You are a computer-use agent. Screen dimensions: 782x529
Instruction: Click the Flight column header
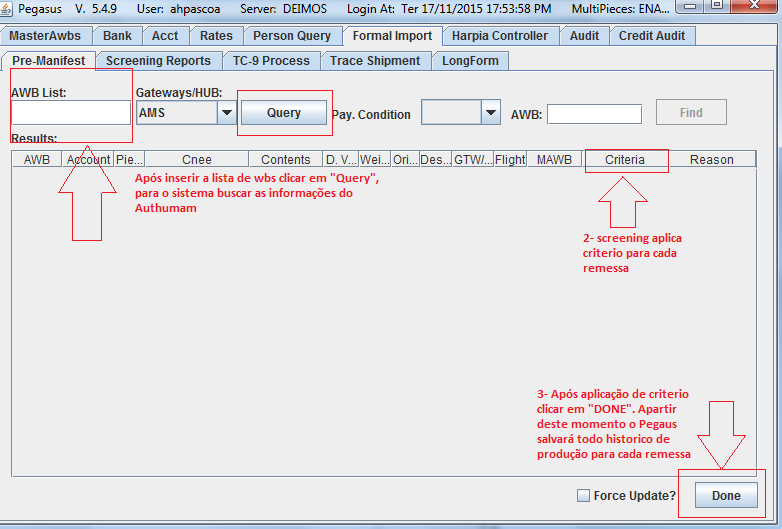tap(510, 160)
